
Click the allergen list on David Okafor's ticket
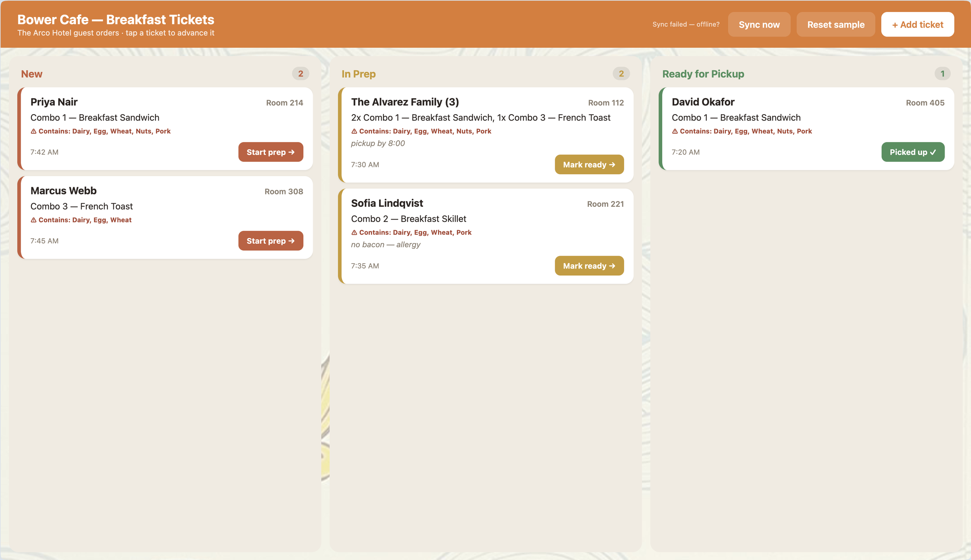pyautogui.click(x=742, y=132)
